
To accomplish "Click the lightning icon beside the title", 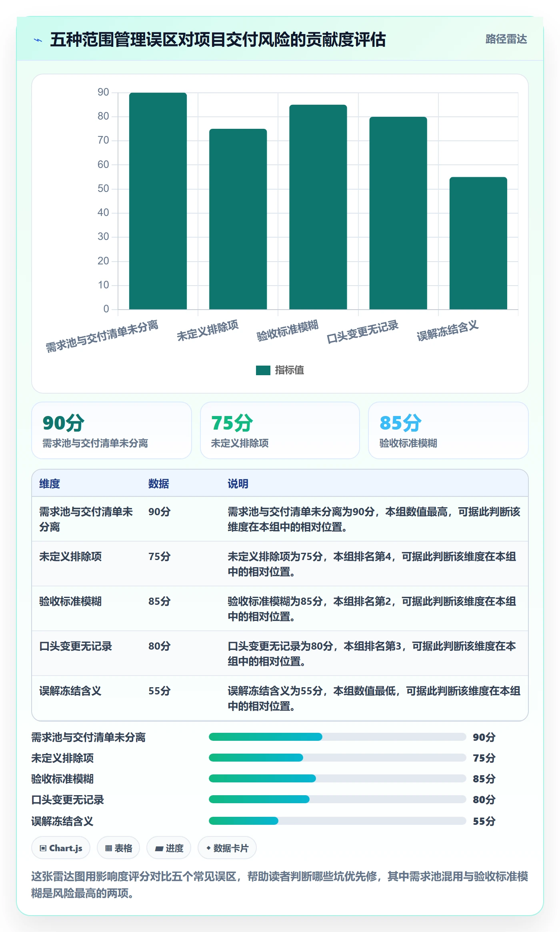I will (x=38, y=40).
